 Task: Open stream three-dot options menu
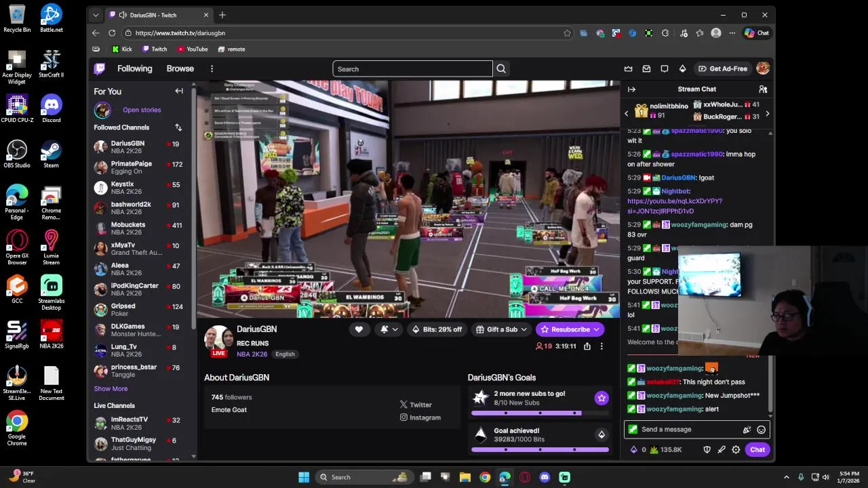601,346
